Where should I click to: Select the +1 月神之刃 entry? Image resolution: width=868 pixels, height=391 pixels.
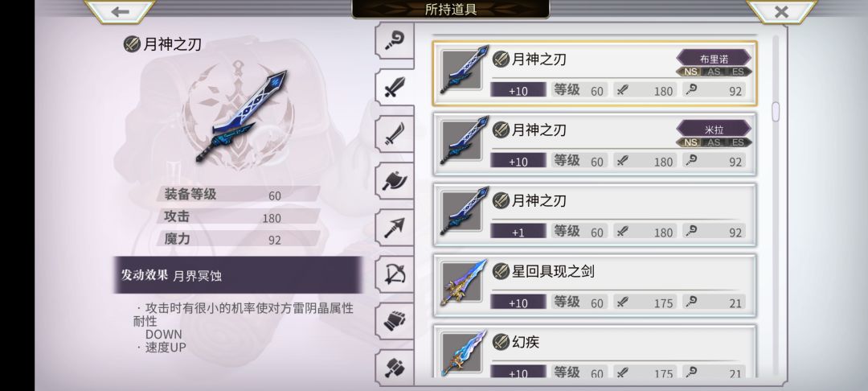pos(594,215)
